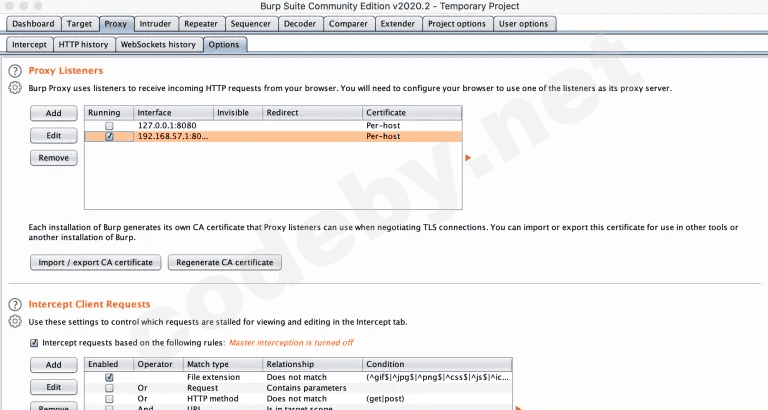Click orange arrow beside listeners table
768x410 pixels.
(x=468, y=158)
